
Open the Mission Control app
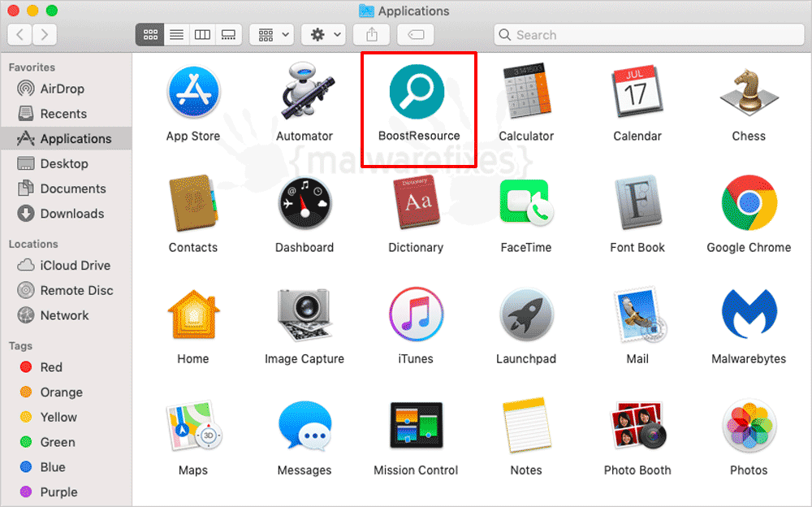coord(416,426)
